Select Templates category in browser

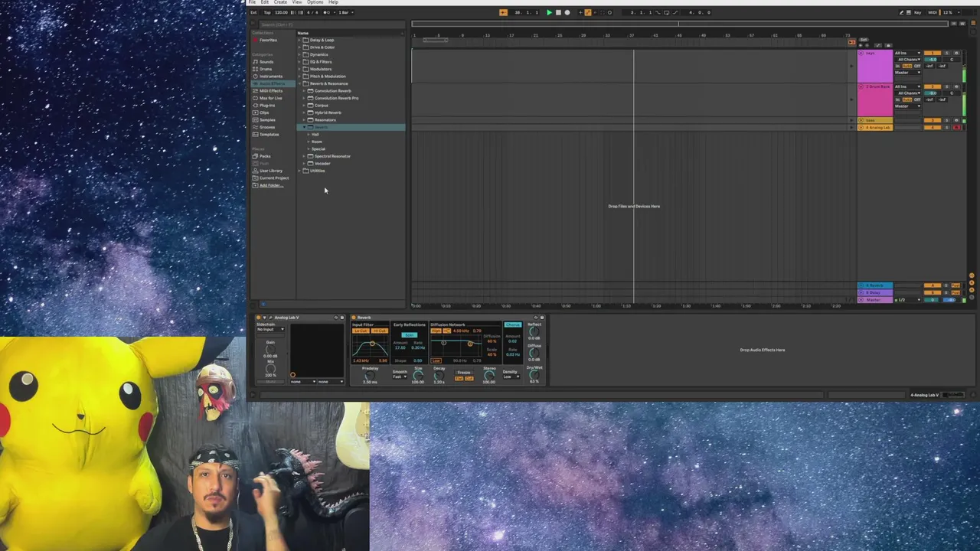(x=269, y=135)
